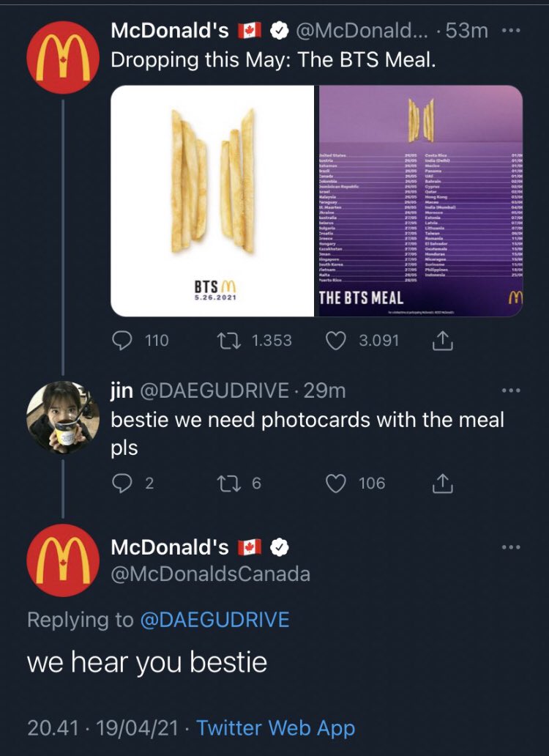Open the purple BTS Meal countries image
Viewport: 549px width, 756px height.
[420, 201]
